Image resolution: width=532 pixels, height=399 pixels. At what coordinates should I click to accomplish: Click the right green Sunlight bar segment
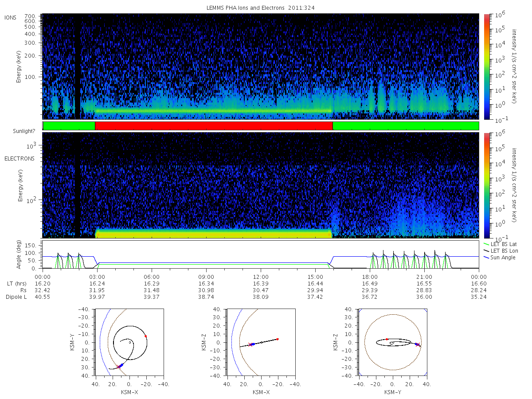click(406, 126)
